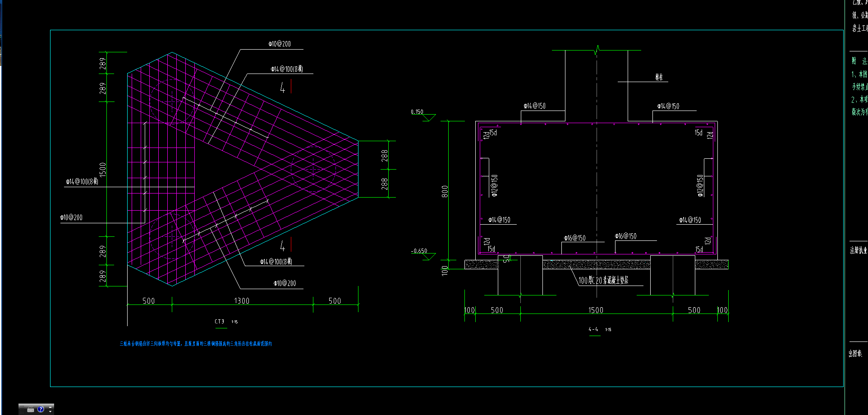Screen dimensions: 868x415
Task: Open the language bar options dropdown arrow
Action: pos(50,412)
